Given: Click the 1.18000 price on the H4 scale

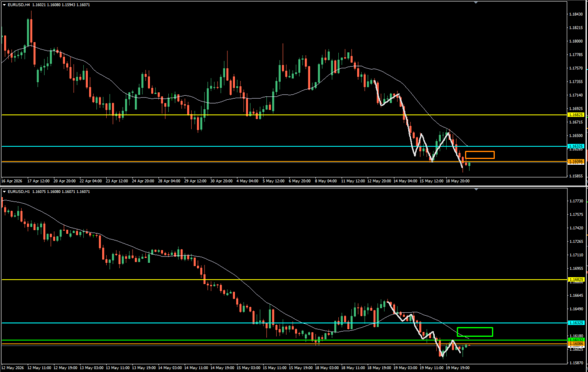Looking at the screenshot, I should (576, 41).
